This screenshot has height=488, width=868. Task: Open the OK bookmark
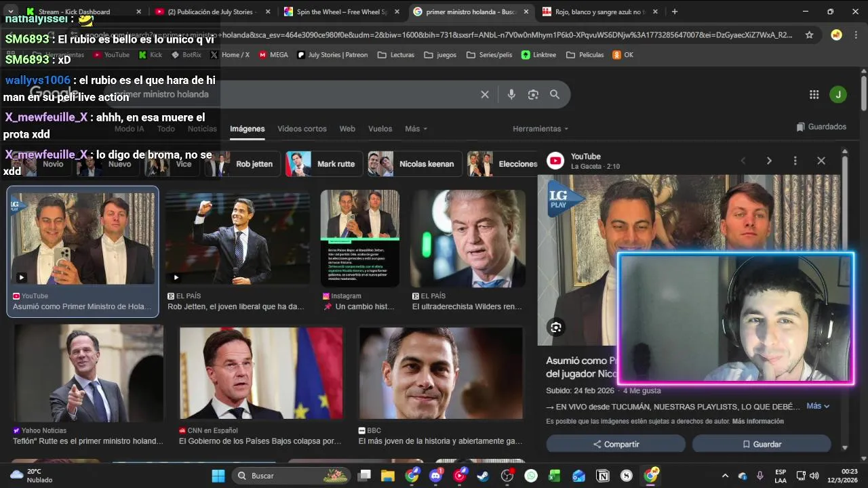[x=623, y=55]
